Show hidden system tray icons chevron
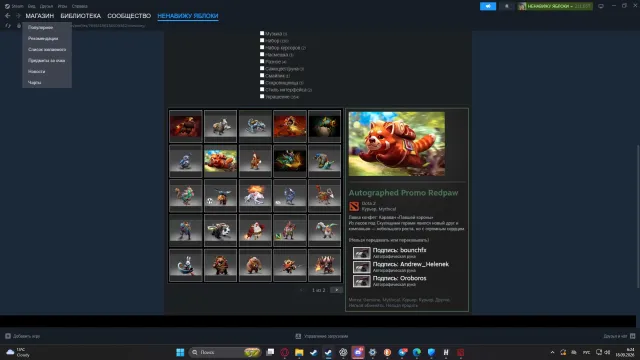This screenshot has height=360, width=640. (x=552, y=352)
